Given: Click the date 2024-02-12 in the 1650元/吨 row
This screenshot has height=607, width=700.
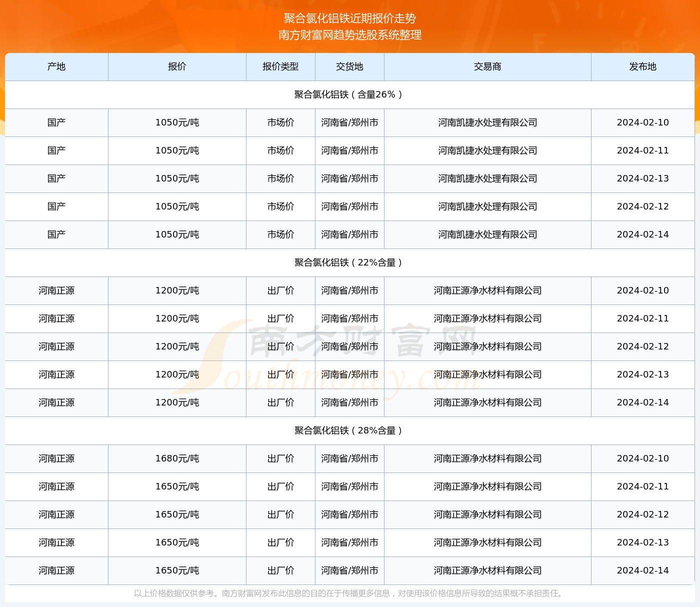Looking at the screenshot, I should point(643,514).
